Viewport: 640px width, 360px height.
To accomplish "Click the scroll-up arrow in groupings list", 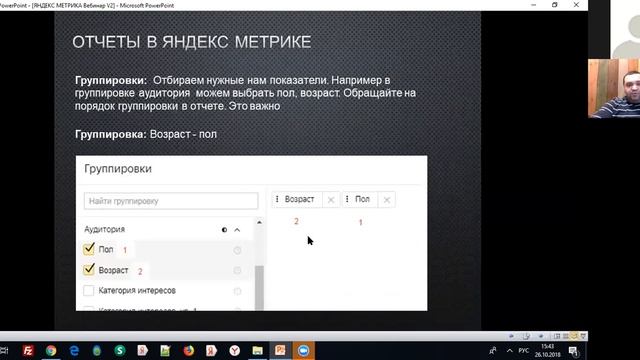I will point(260,222).
